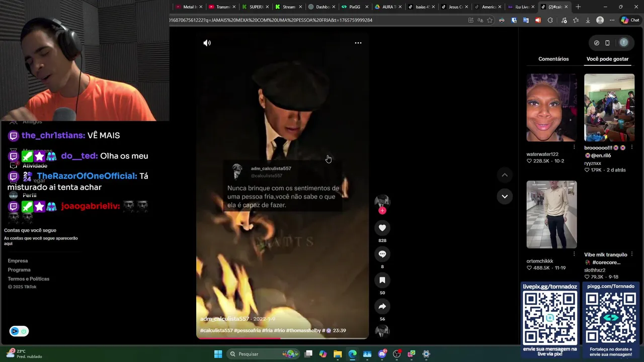Screen dimensions: 644x362
Task: Open Empresa footer link
Action: click(18, 260)
